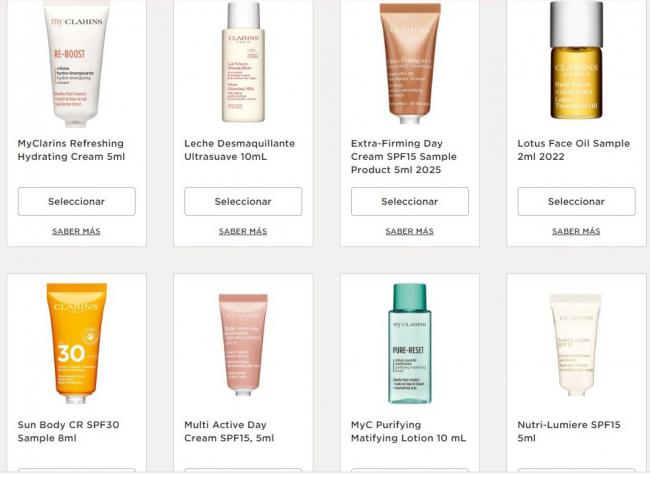Click the Multi Active Day Cream SPF15 title
650x479 pixels.
[x=229, y=431]
